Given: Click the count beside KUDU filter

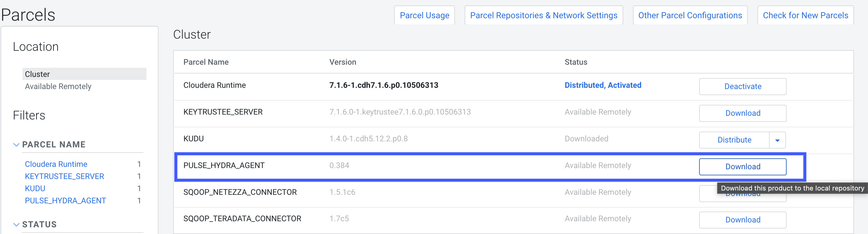Looking at the screenshot, I should 139,188.
